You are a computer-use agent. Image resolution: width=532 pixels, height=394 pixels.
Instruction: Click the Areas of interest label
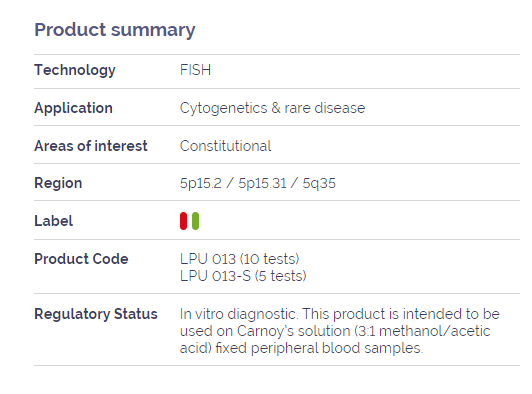click(x=91, y=146)
